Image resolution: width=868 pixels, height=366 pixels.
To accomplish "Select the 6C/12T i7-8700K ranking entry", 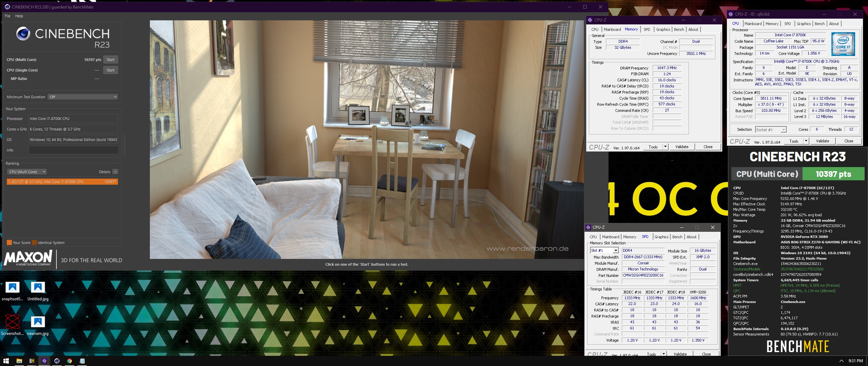I will click(62, 182).
